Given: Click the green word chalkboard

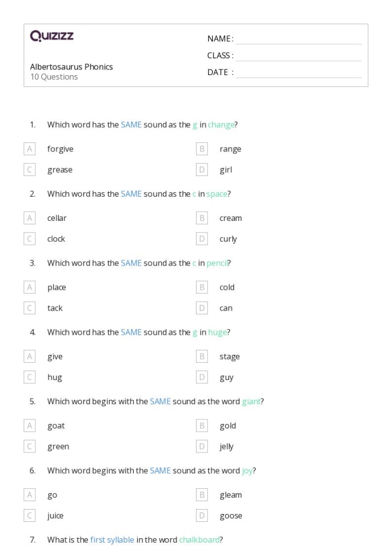Looking at the screenshot, I should (x=199, y=540).
